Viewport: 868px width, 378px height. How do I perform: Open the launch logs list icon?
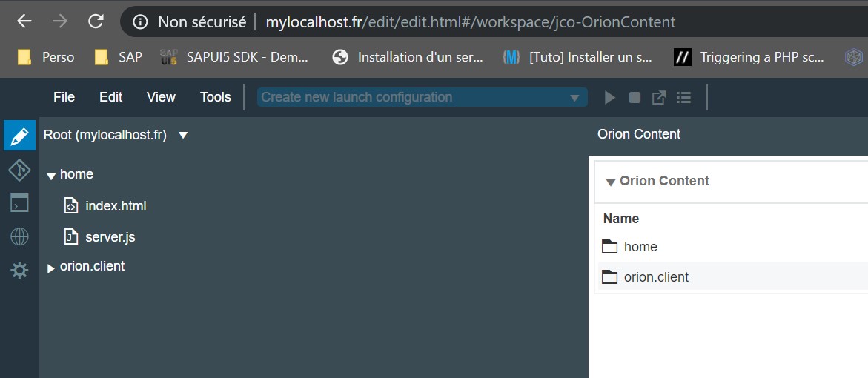coord(683,98)
